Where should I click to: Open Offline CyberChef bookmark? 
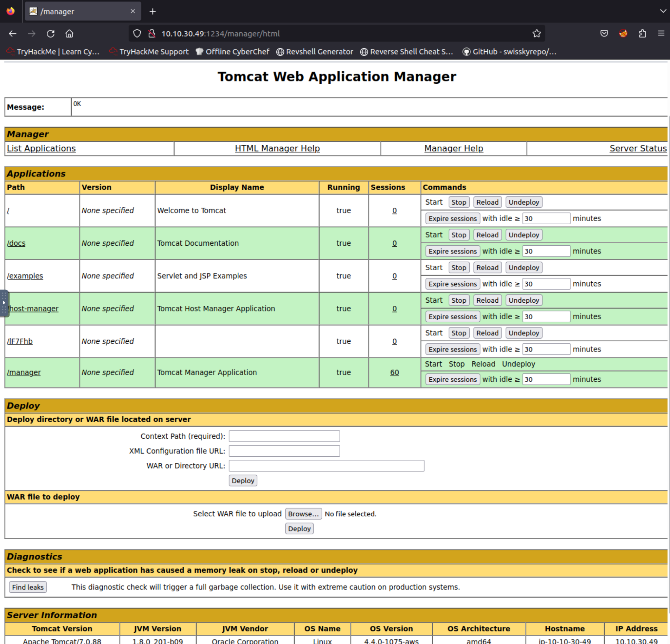[233, 52]
